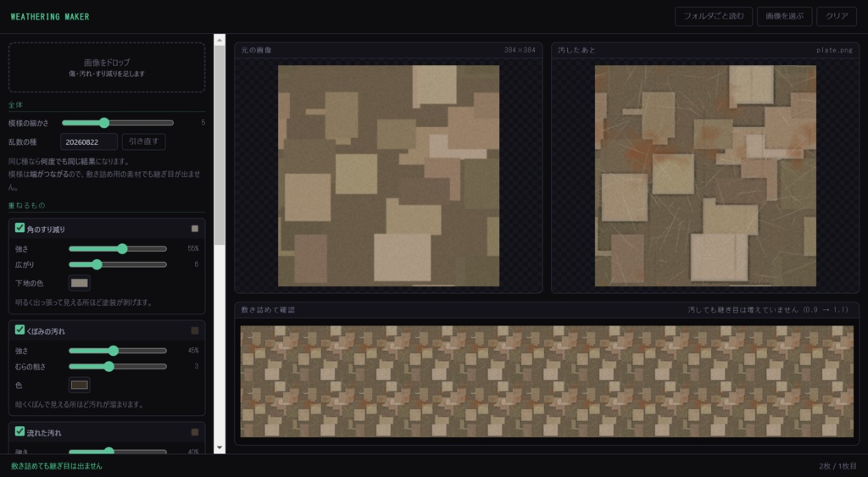Focus the 乱数の種 seed input field
The height and width of the screenshot is (477, 868).
[88, 141]
